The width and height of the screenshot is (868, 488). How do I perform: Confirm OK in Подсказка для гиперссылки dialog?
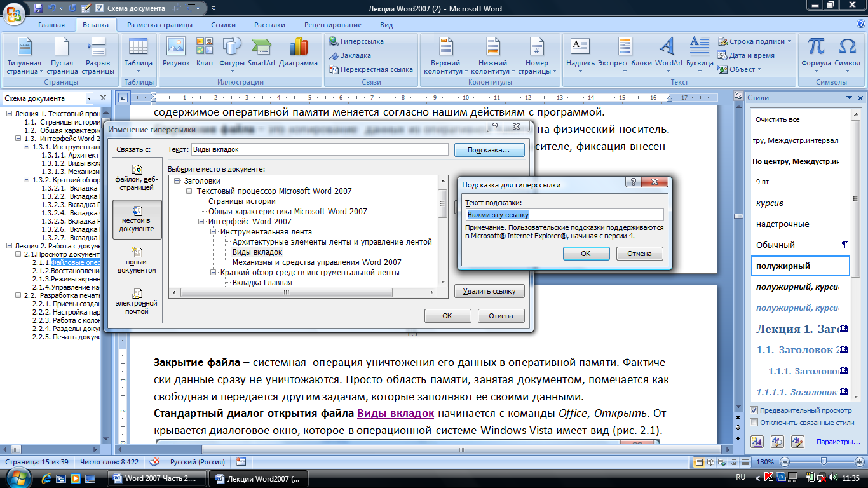coord(586,254)
